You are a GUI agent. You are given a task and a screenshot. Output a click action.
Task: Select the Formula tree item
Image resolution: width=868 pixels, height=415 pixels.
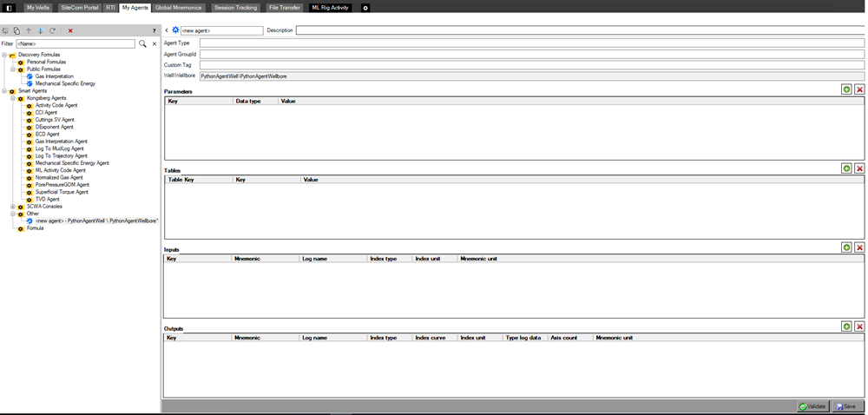35,228
